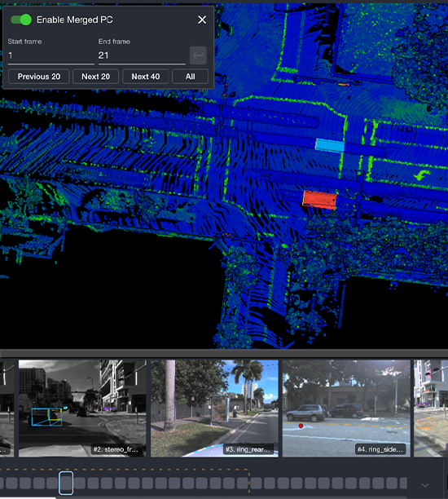Expand the timeline panel chevron
This screenshot has width=448, height=499.
pos(425,485)
